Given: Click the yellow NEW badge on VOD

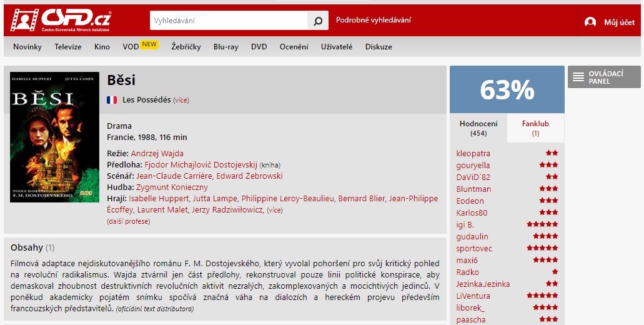Looking at the screenshot, I should [x=149, y=44].
